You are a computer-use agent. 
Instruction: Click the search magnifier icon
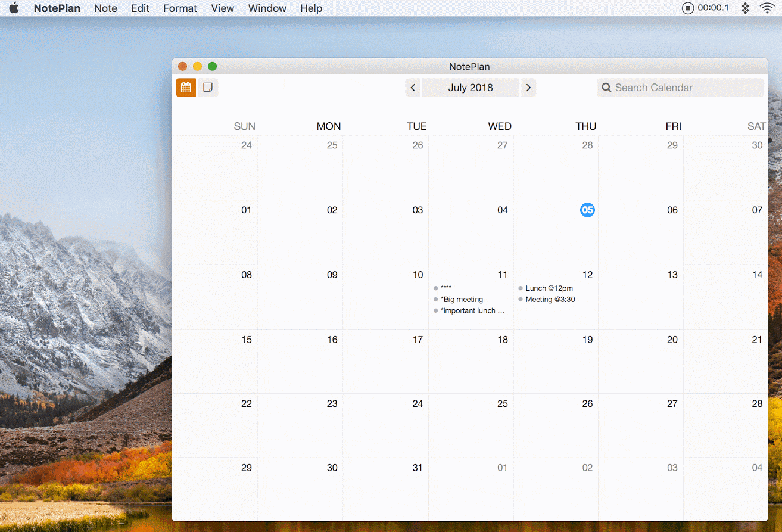(x=606, y=88)
